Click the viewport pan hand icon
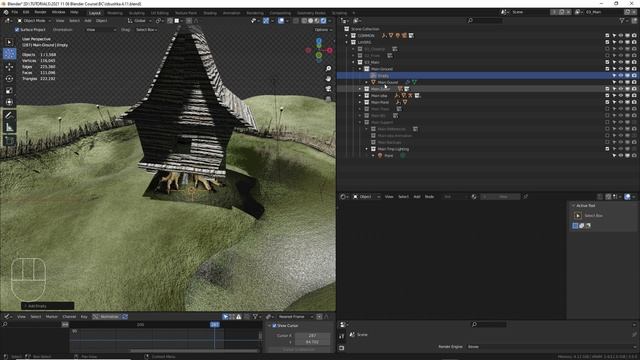Screen dimensions: 640x360 pyautogui.click(x=329, y=78)
